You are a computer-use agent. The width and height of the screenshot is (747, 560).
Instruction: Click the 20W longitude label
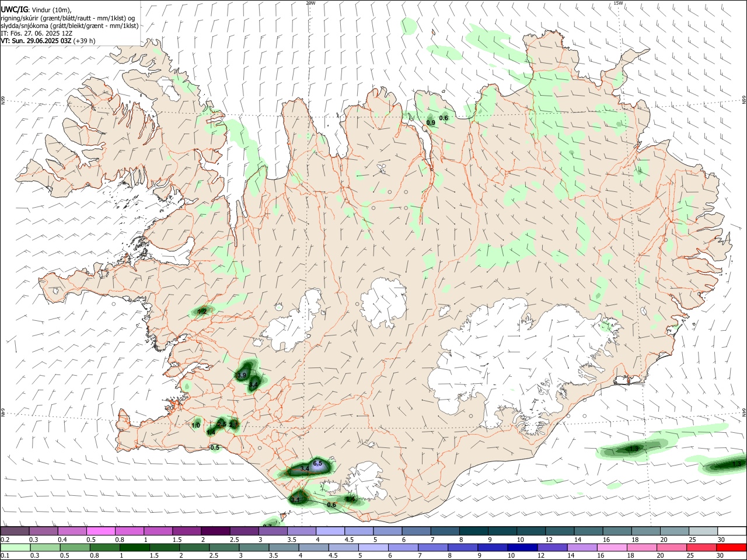point(310,3)
